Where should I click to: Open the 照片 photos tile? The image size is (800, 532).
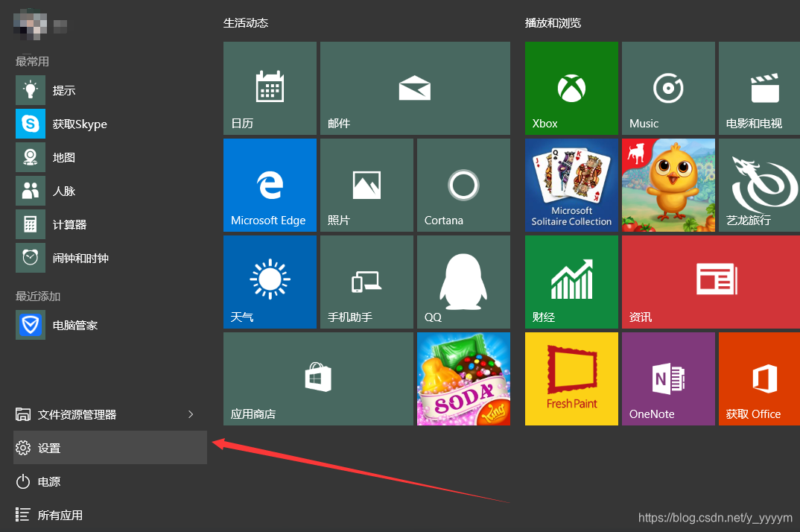pos(366,186)
